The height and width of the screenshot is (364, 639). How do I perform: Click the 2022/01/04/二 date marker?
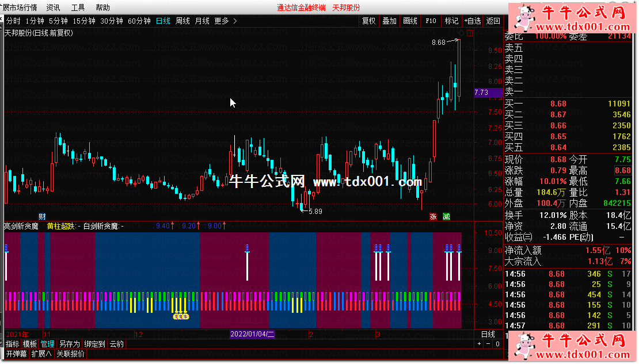click(252, 334)
